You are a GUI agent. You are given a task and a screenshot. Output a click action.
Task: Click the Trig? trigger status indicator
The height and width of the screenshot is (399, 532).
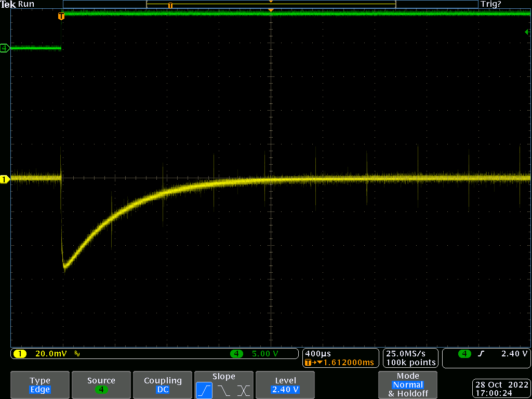[x=491, y=4]
